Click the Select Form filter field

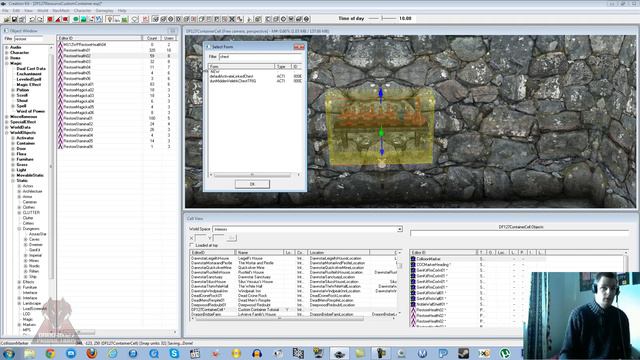click(261, 57)
